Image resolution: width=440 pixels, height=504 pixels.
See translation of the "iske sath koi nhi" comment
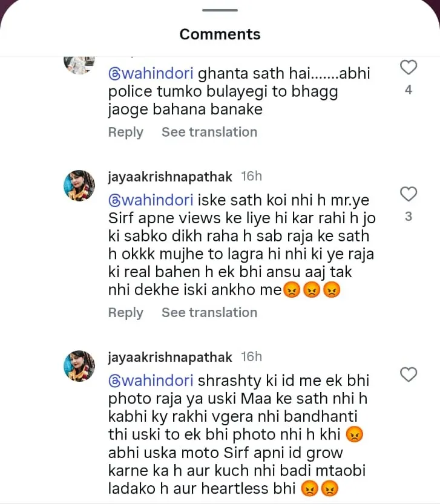pyautogui.click(x=209, y=312)
